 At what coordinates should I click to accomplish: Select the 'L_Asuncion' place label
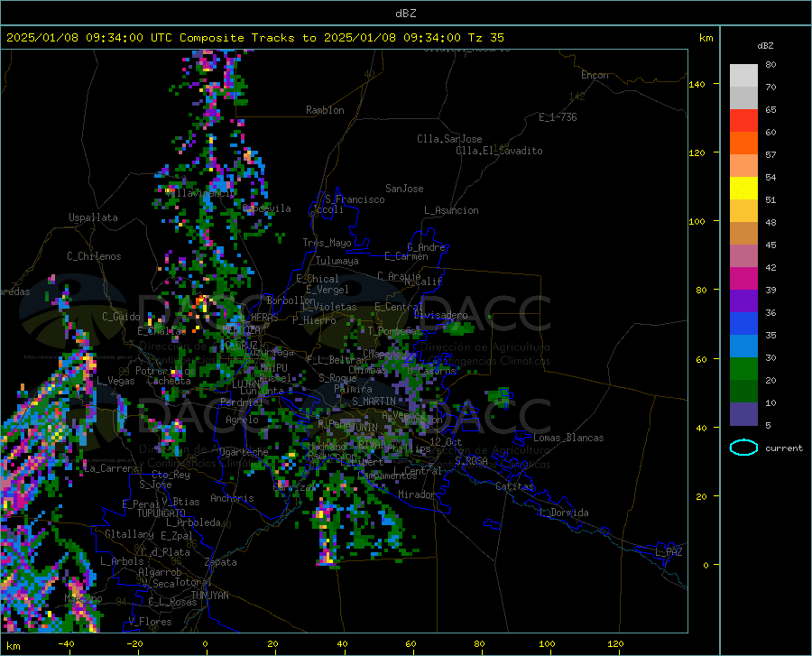tap(451, 210)
